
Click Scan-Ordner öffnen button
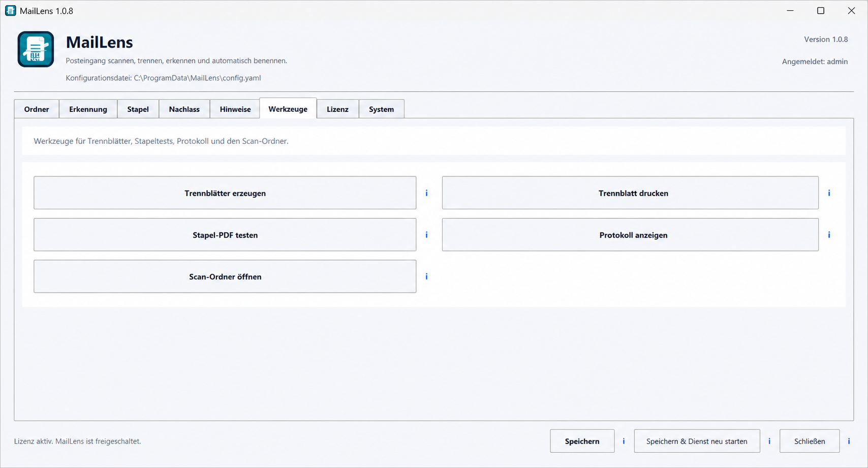click(225, 276)
